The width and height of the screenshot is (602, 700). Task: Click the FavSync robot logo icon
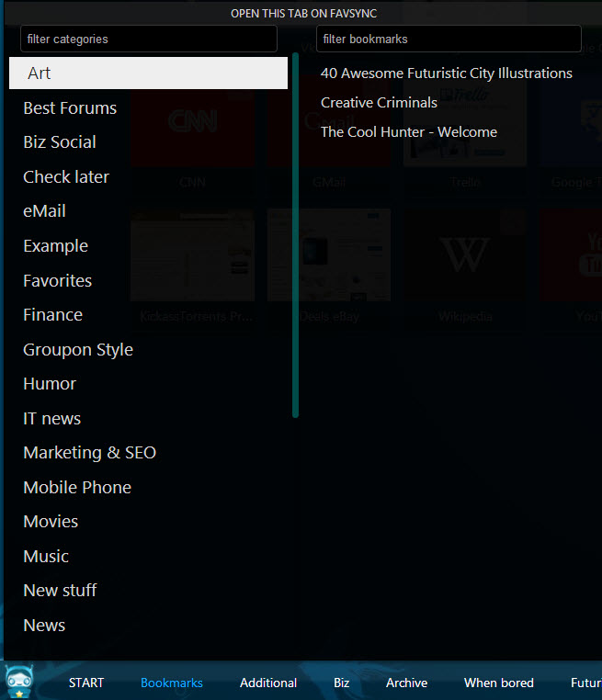point(20,683)
